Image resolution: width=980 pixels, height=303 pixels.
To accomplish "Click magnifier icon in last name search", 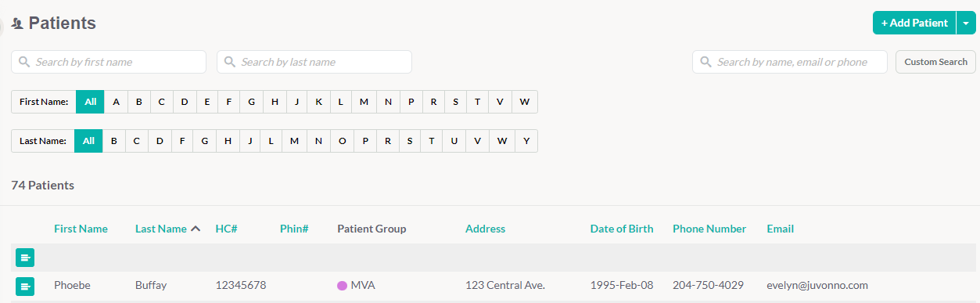I will (230, 62).
